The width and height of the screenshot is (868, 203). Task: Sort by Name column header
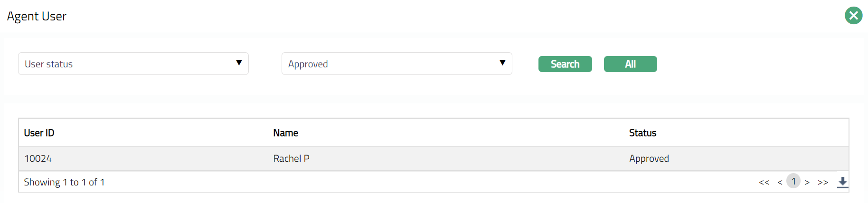(285, 133)
